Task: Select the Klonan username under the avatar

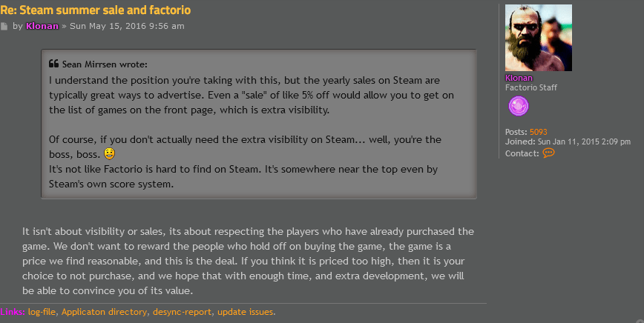Action: click(x=519, y=78)
